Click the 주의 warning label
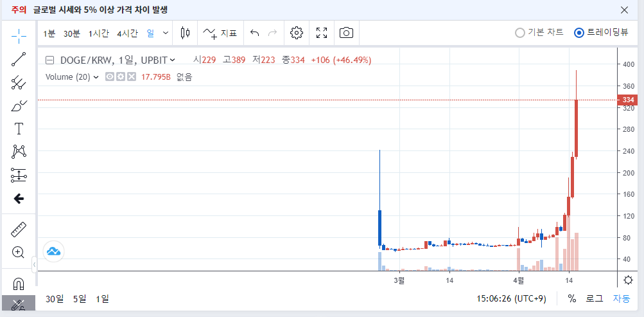 tap(19, 10)
